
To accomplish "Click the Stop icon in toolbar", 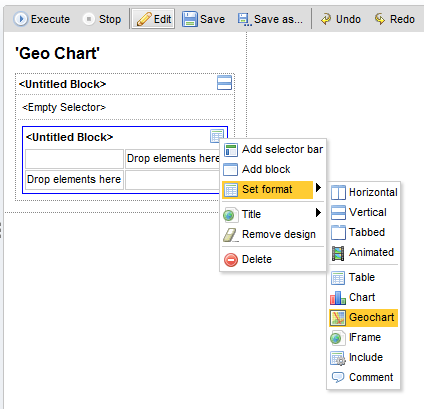I will pyautogui.click(x=89, y=19).
